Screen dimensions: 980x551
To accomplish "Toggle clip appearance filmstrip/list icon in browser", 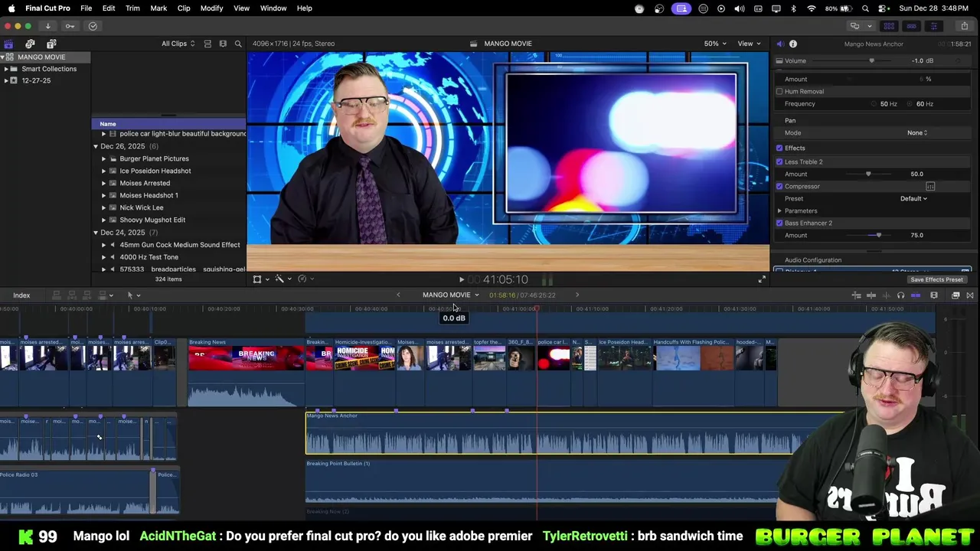I will (x=207, y=44).
